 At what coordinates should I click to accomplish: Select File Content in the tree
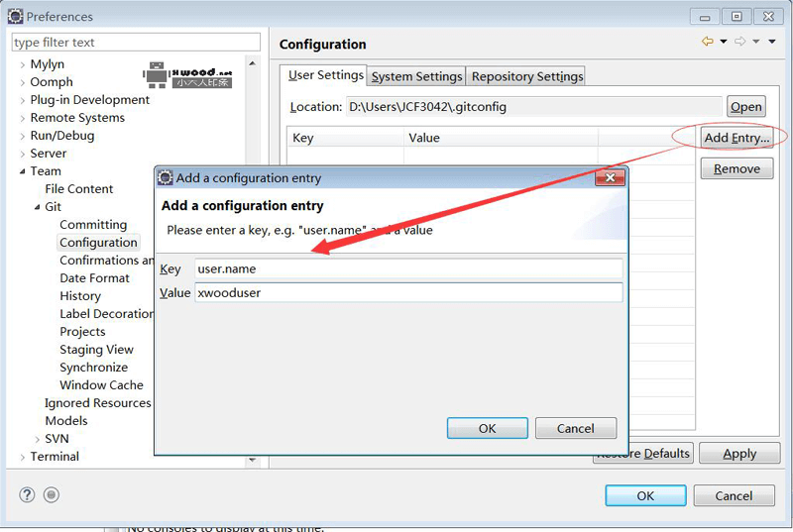coord(79,189)
